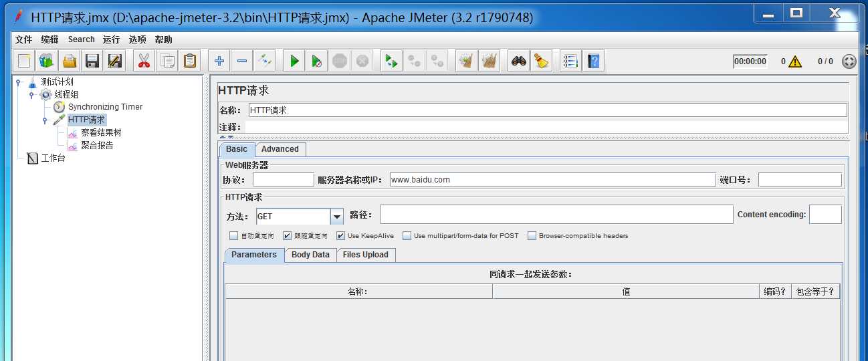Search the tree using the binoculars icon
Image resolution: width=868 pixels, height=361 pixels.
point(518,61)
